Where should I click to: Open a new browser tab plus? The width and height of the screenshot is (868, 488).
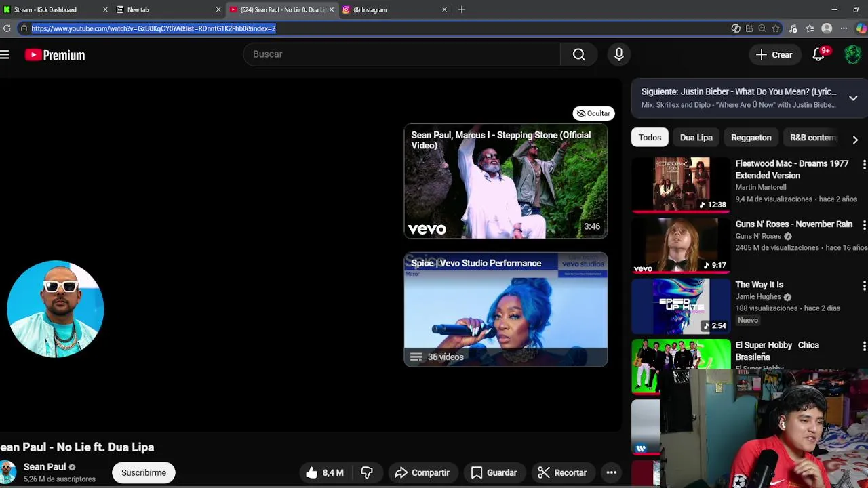(462, 9)
